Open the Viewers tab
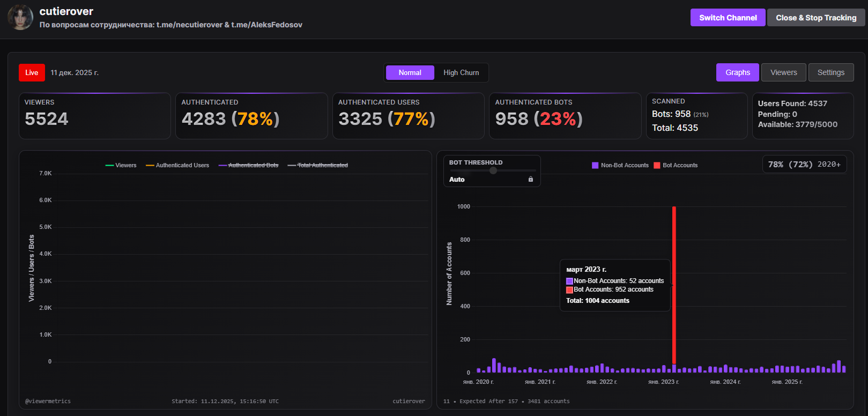This screenshot has width=868, height=416. click(783, 72)
